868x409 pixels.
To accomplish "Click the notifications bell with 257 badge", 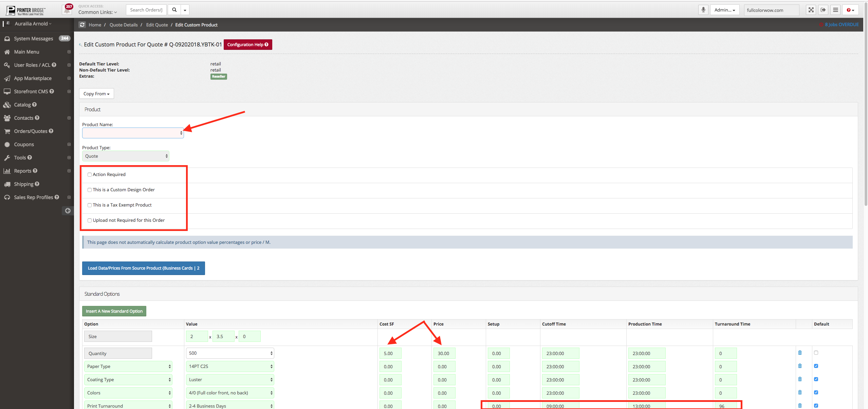I will click(x=67, y=10).
